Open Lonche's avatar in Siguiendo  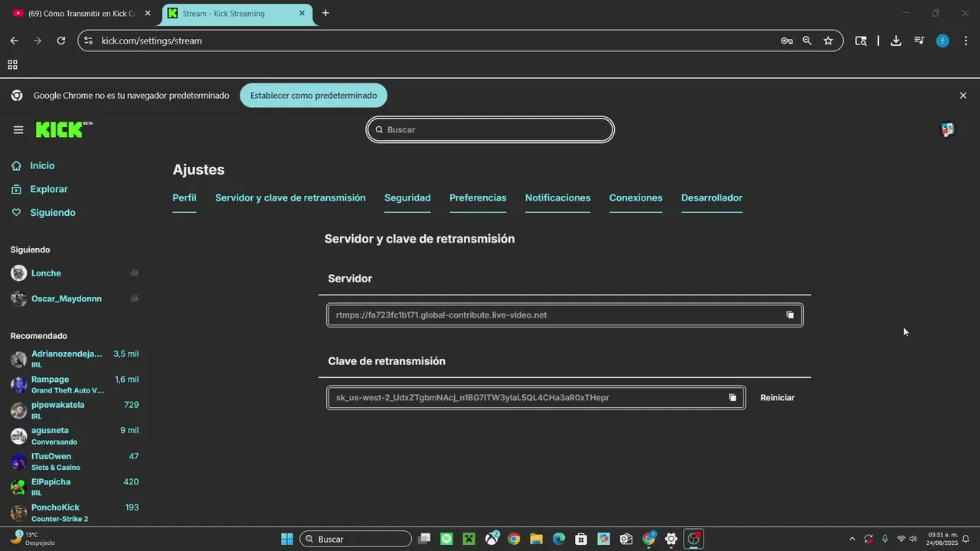pos(18,273)
